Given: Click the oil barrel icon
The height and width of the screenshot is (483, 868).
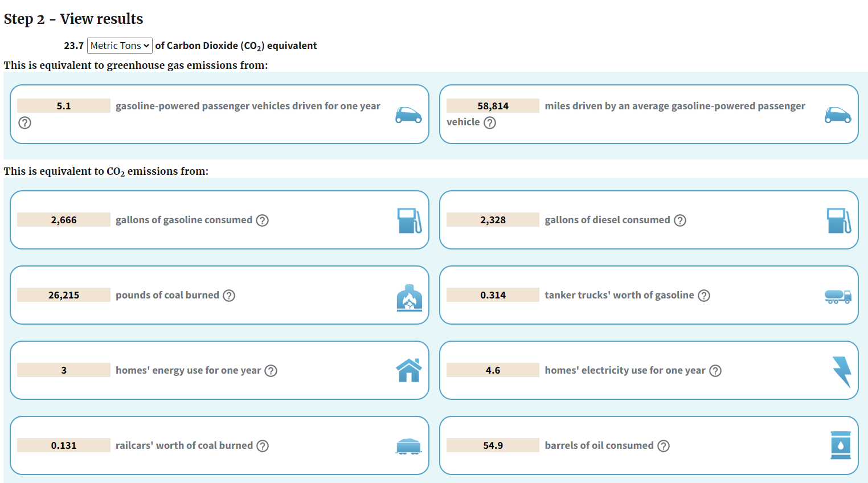Looking at the screenshot, I should (841, 445).
